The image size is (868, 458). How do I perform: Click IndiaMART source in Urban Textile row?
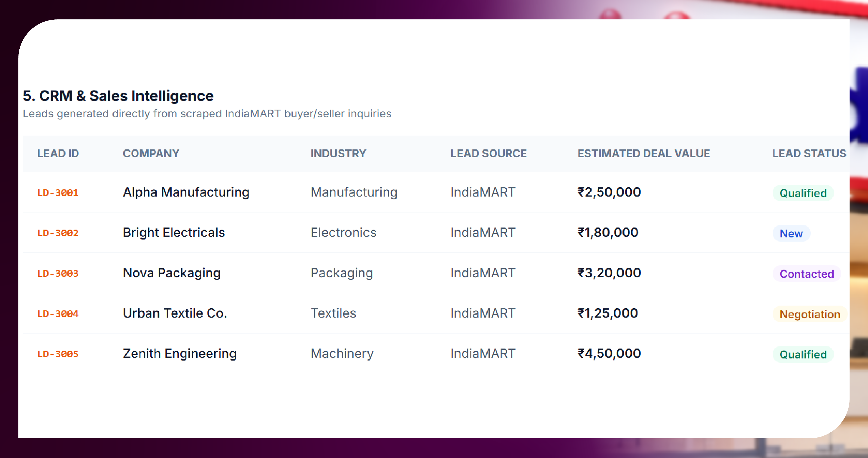[x=483, y=313]
